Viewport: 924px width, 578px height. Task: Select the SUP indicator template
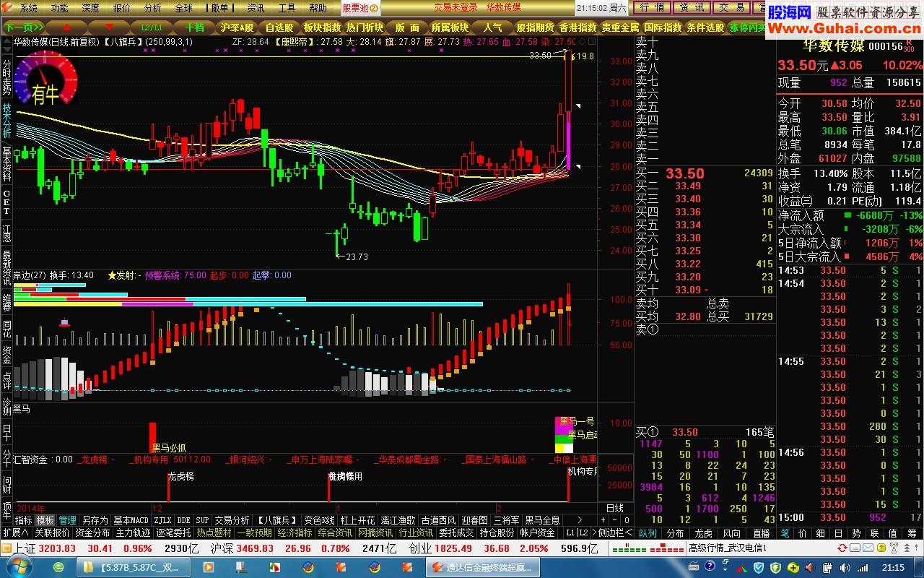point(202,520)
